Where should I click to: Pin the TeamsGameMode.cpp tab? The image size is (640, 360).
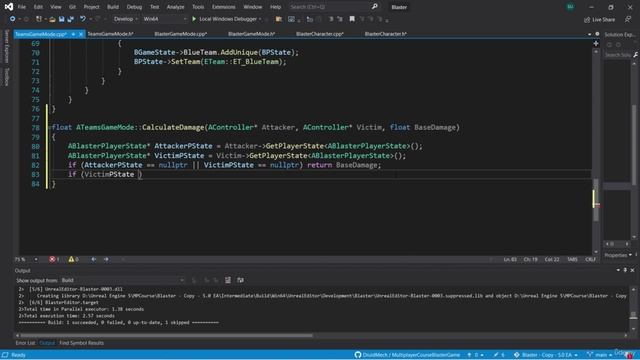pos(73,34)
